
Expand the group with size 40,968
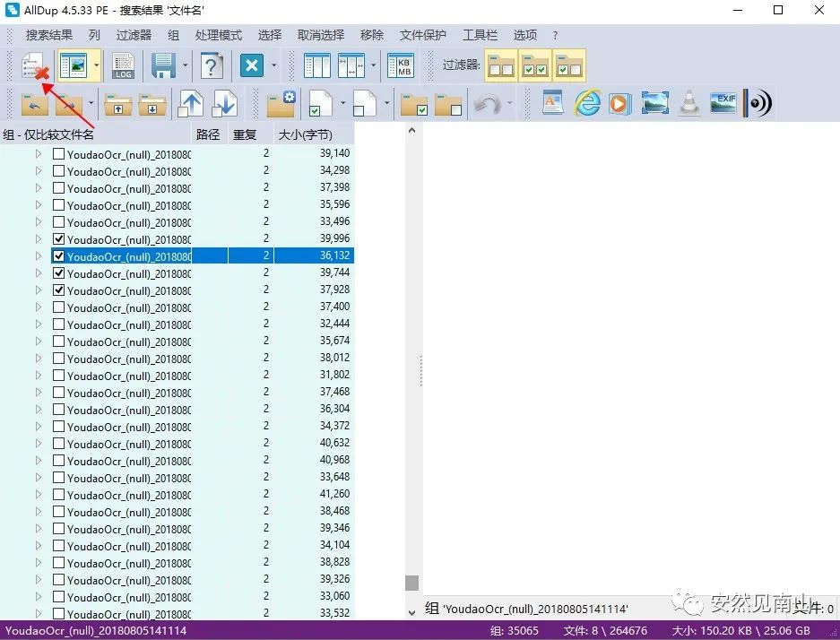pos(39,461)
